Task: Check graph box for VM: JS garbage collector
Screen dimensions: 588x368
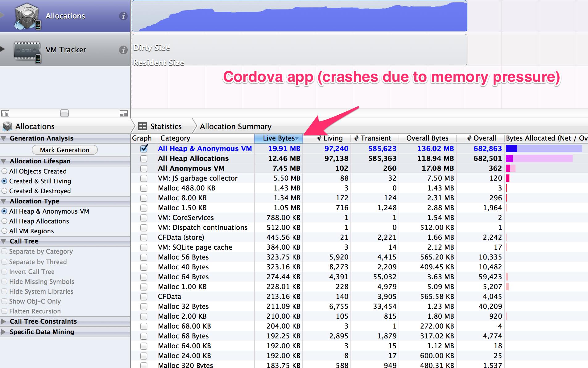Action: coord(144,178)
